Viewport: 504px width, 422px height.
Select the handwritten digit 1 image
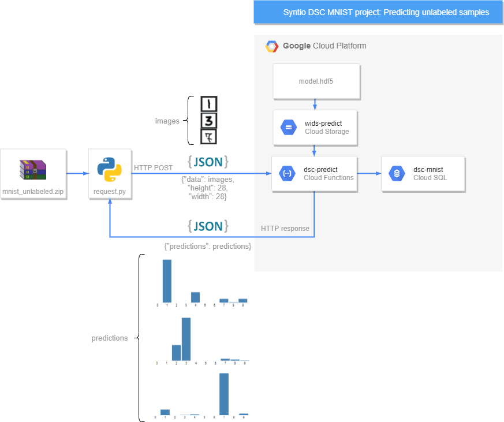pos(209,104)
